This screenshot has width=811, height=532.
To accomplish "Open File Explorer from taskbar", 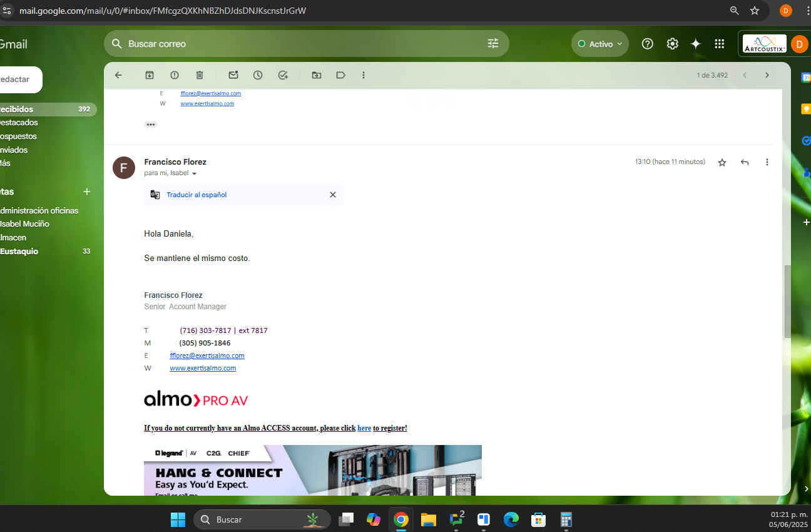I will [x=428, y=519].
